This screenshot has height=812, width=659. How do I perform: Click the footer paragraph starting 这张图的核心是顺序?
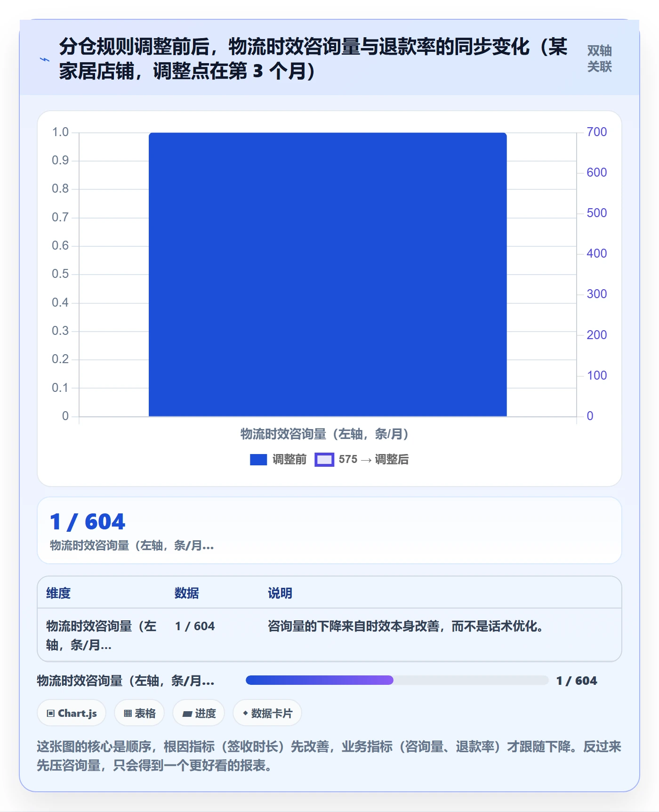(x=329, y=756)
